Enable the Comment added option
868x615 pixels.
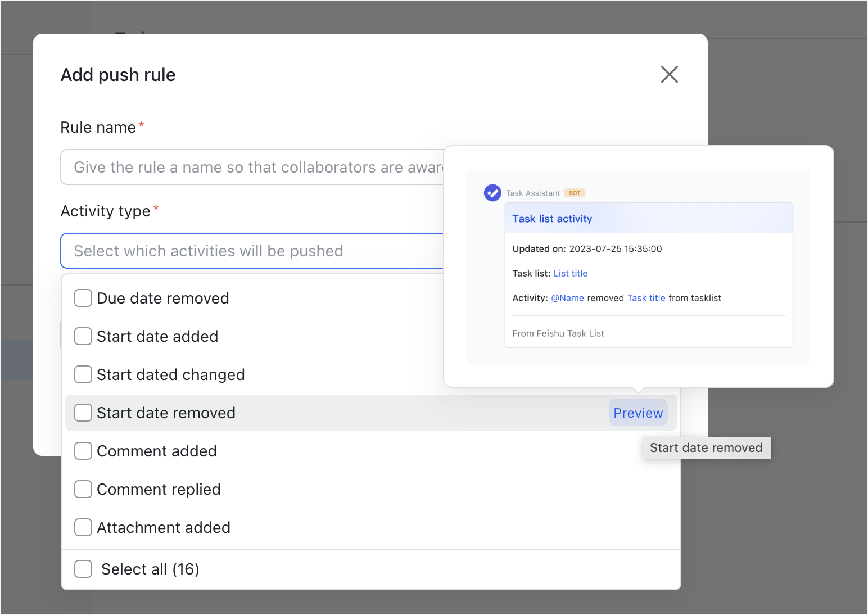[x=83, y=450]
